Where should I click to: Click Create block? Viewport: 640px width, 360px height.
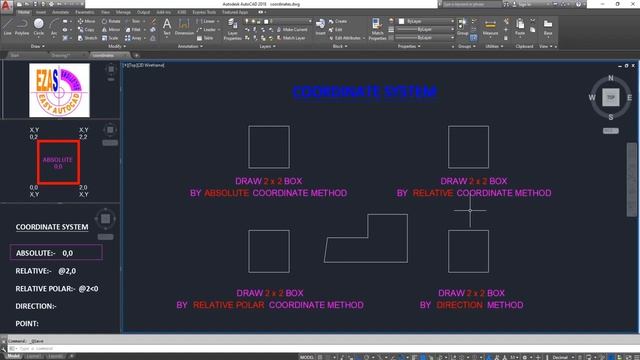pos(338,21)
